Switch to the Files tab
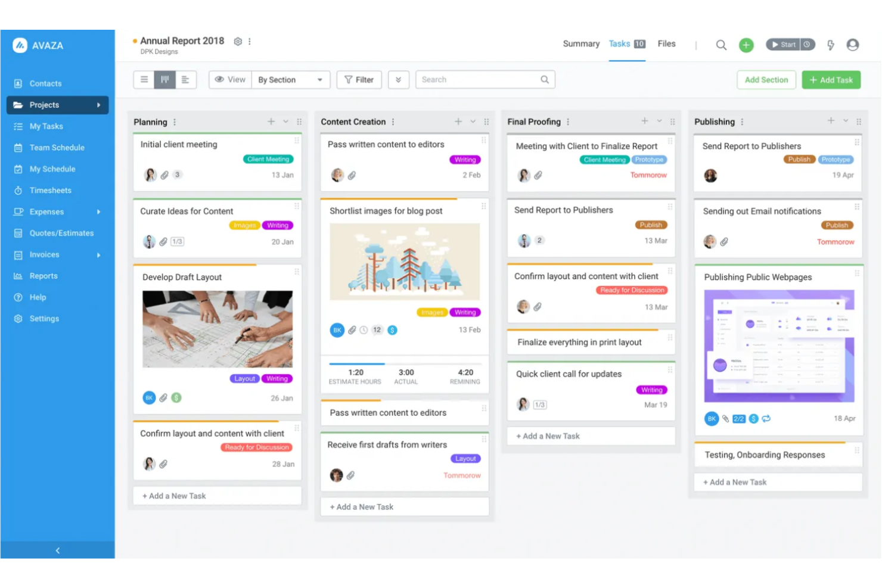The height and width of the screenshot is (588, 882). click(x=666, y=43)
